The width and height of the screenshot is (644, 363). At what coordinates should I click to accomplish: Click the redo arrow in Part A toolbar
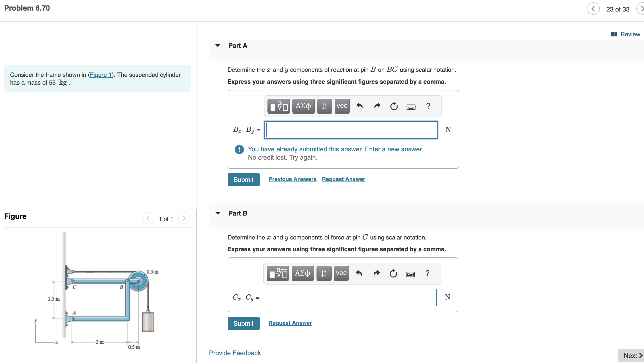click(377, 106)
